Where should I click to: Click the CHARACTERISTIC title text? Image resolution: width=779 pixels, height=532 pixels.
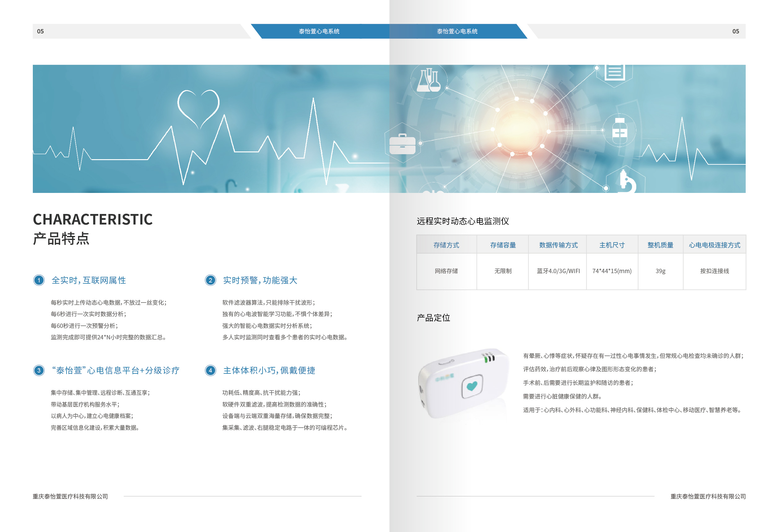93,220
